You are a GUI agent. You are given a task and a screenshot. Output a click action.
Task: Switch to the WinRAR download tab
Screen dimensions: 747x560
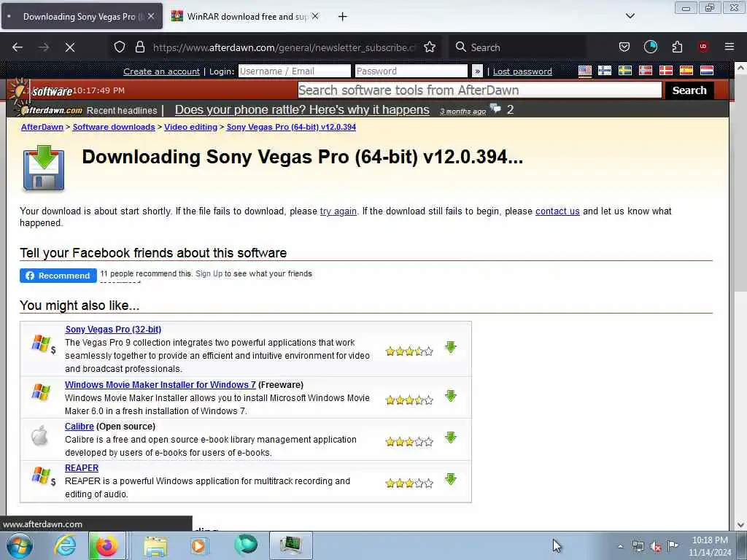245,16
